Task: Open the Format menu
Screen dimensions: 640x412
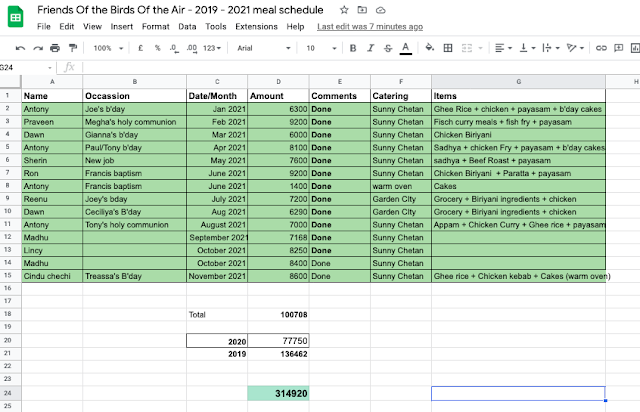Action: [x=156, y=27]
